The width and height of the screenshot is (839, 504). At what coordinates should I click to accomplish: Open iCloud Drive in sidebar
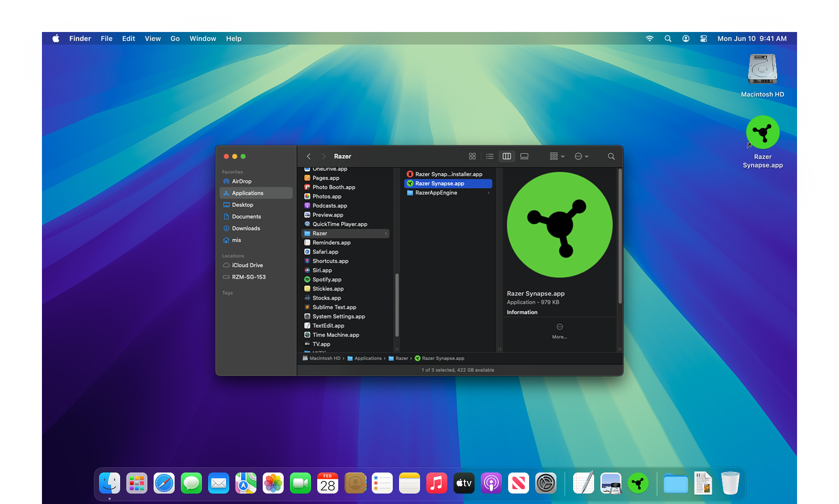click(x=256, y=265)
